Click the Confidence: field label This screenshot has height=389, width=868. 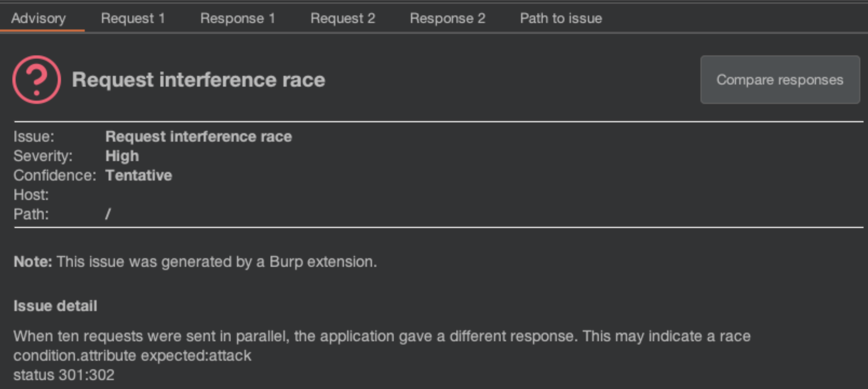coord(55,175)
